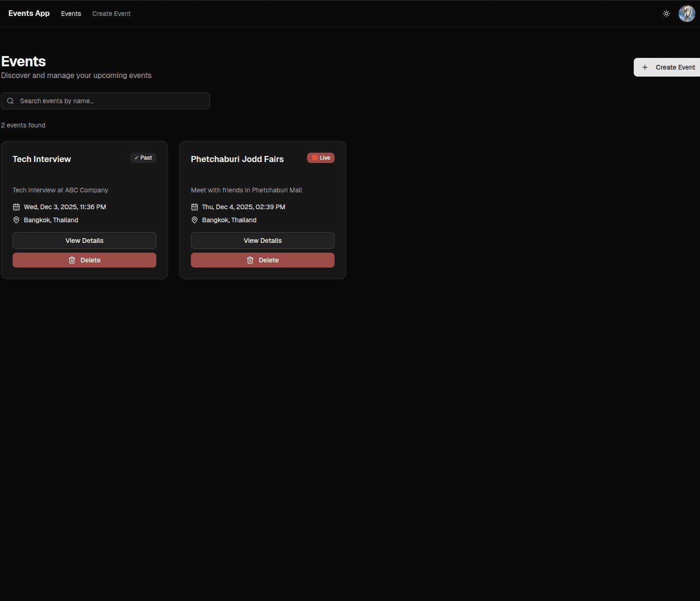This screenshot has width=700, height=601.
Task: Click the trash icon on Phetchaburi Jodd Fairs' Delete button
Action: [251, 260]
